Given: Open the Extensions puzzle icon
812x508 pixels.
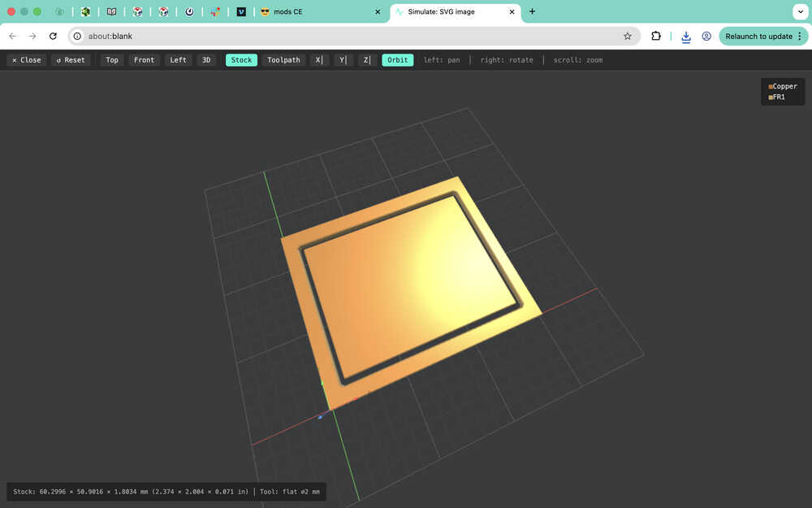Looking at the screenshot, I should (x=656, y=37).
